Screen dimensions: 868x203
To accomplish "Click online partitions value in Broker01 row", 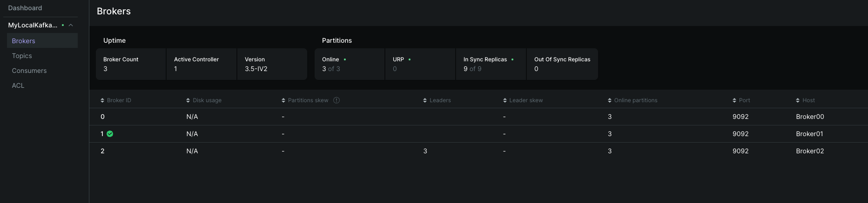I will (x=610, y=134).
